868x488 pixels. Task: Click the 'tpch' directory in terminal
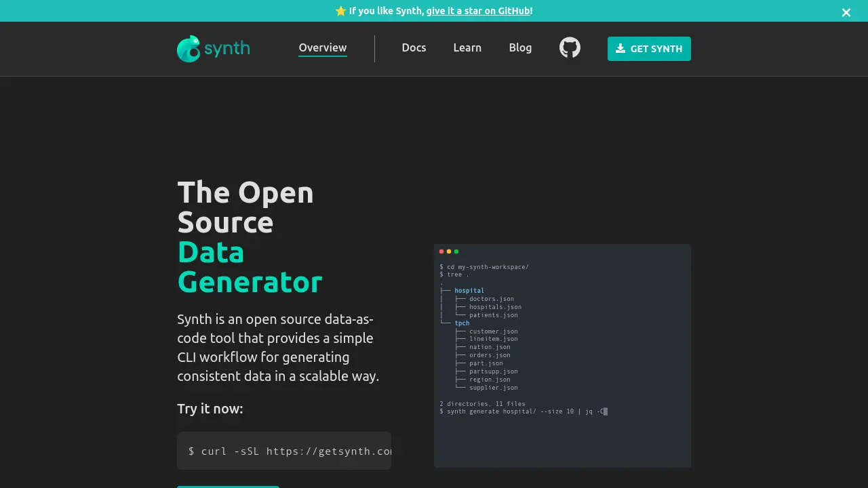462,323
